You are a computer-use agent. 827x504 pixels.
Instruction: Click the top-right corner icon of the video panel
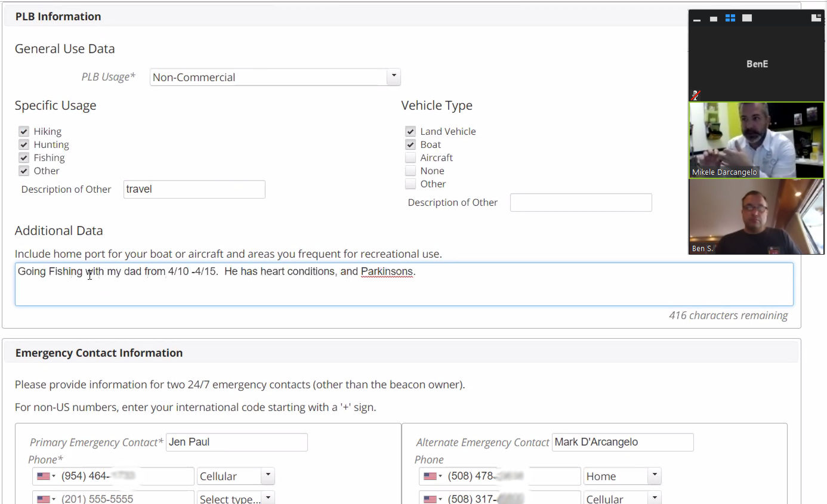click(x=816, y=18)
